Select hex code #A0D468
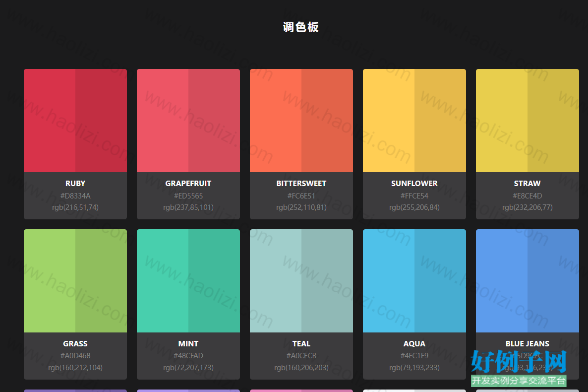This screenshot has height=392, width=588. (75, 356)
